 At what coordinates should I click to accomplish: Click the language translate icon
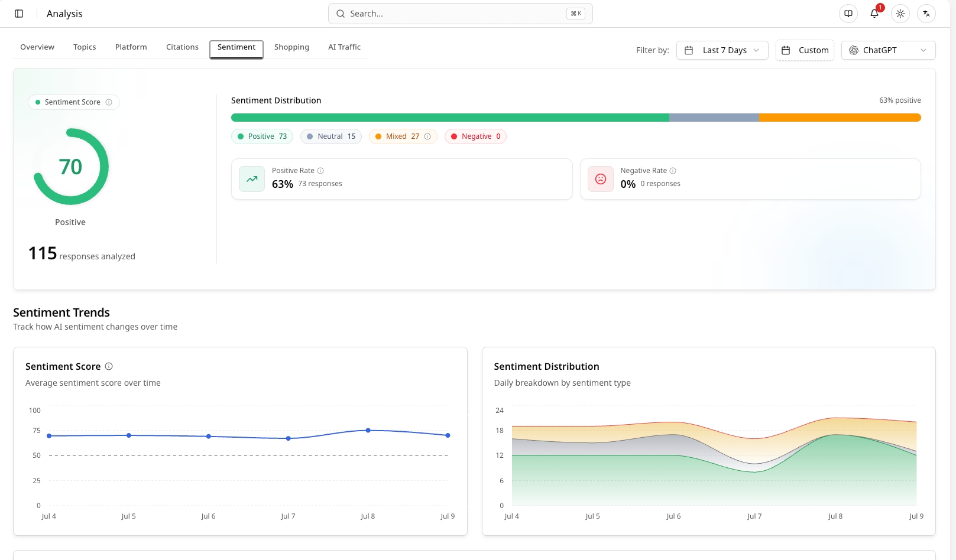pos(926,14)
